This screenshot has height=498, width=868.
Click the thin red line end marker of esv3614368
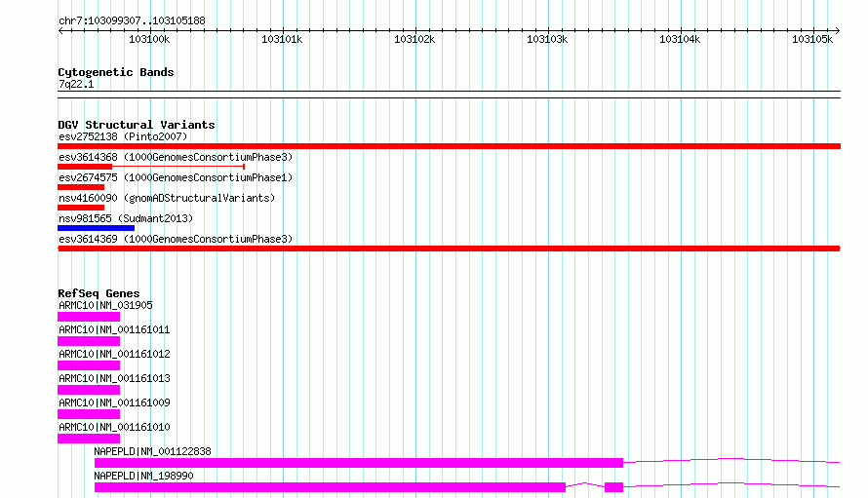[x=244, y=167]
